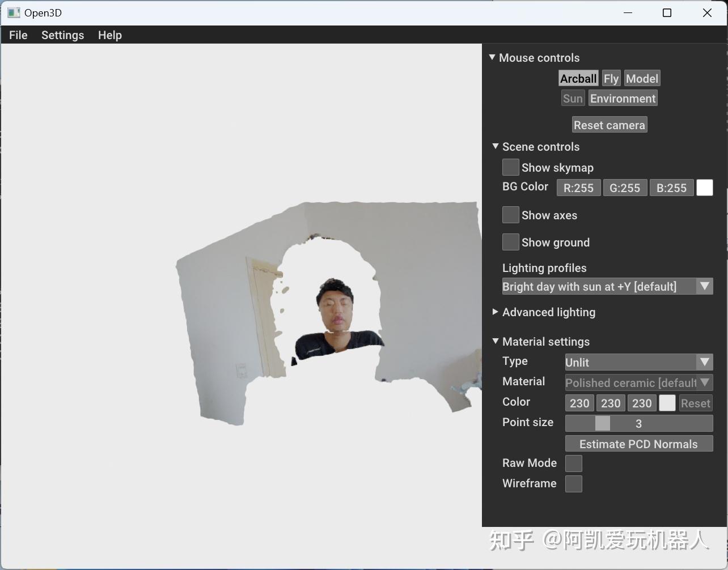
Task: Click the white BG Color swatch
Action: 704,188
